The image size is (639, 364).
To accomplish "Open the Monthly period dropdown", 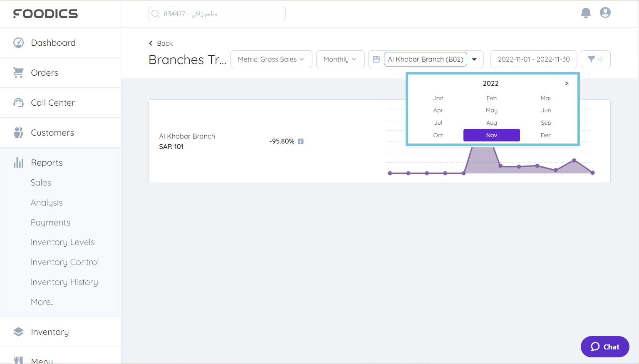I will pyautogui.click(x=340, y=59).
